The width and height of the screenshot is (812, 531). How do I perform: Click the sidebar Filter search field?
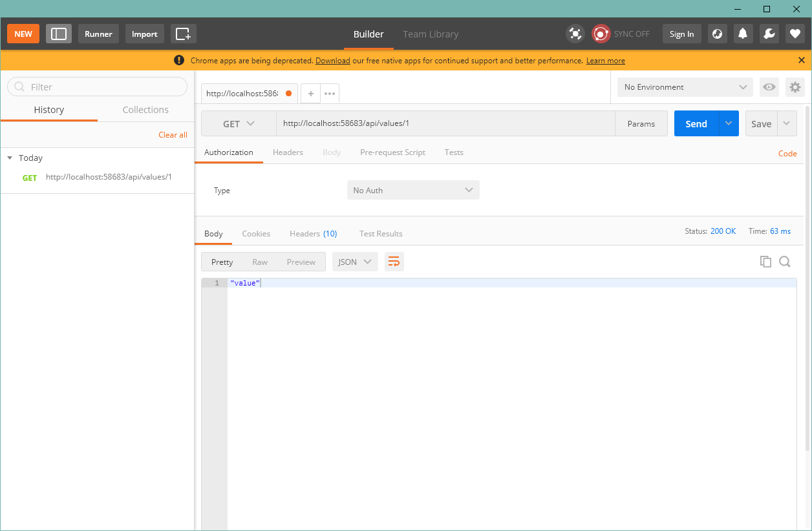click(x=97, y=87)
